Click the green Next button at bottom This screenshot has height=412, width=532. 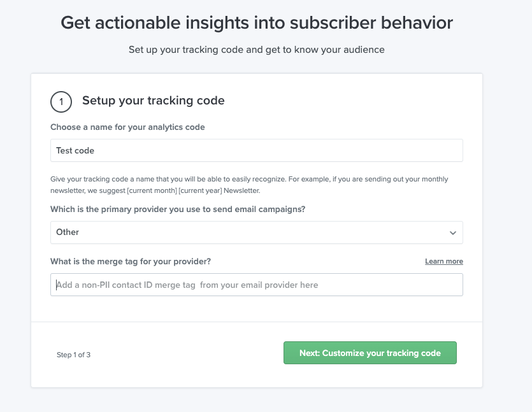click(370, 352)
